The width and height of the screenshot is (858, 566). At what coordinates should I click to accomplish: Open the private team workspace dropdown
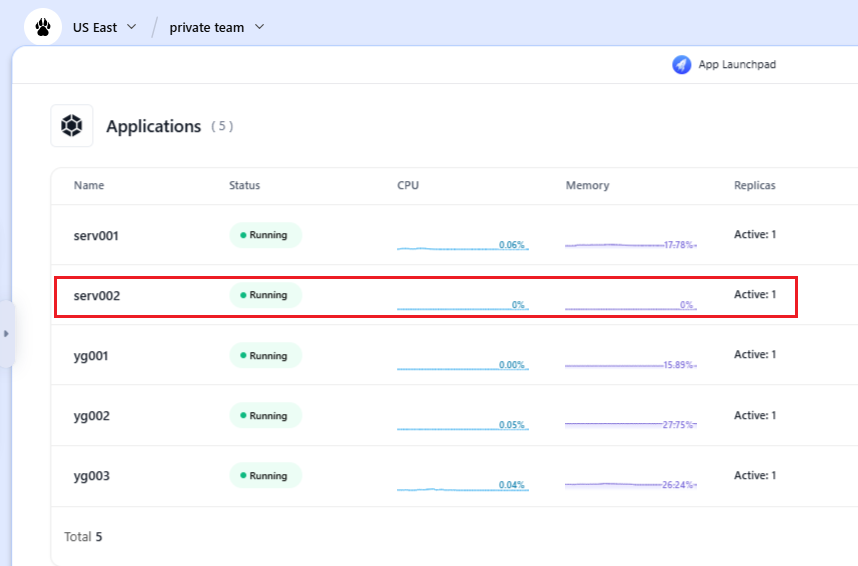216,27
